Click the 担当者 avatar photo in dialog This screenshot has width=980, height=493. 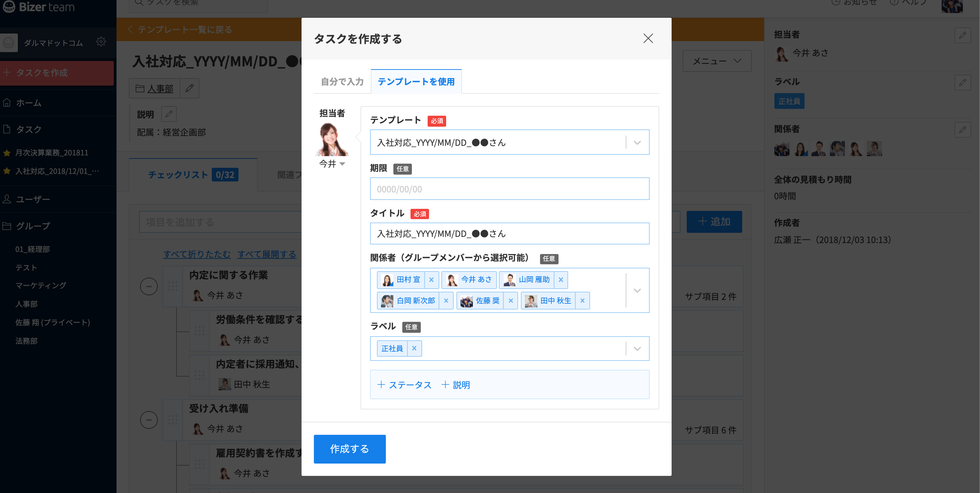click(x=332, y=139)
